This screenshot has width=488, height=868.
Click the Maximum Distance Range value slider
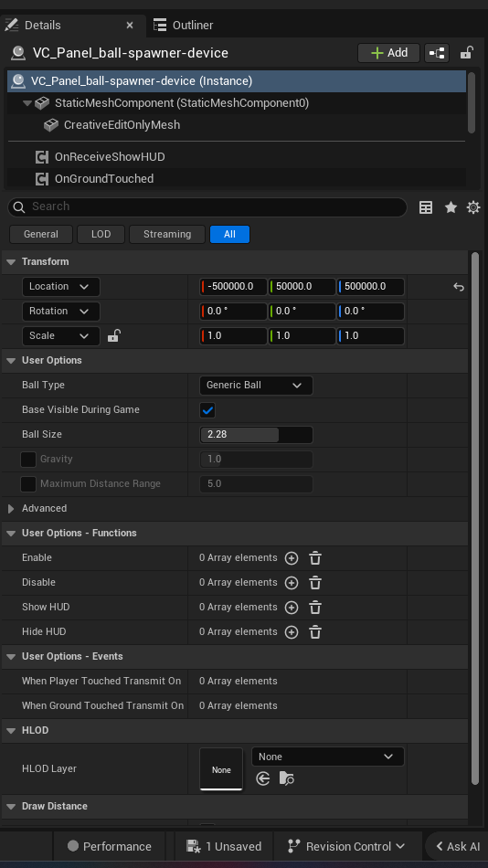coord(256,484)
